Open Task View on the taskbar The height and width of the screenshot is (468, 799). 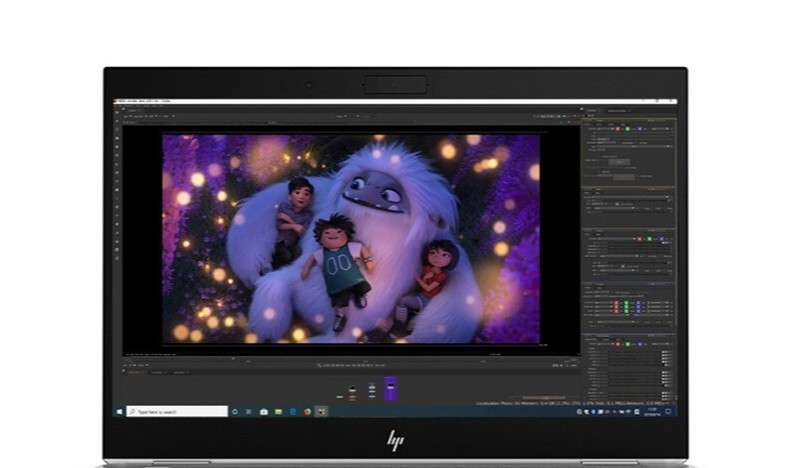(x=249, y=411)
